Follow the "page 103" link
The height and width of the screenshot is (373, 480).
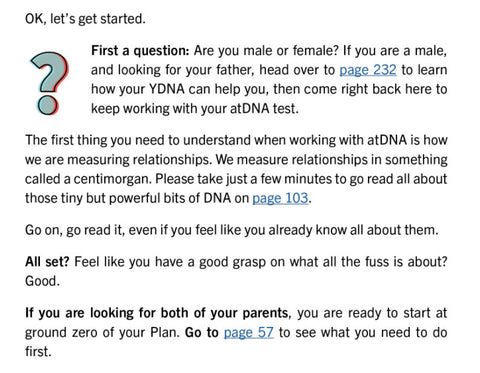coord(280,198)
